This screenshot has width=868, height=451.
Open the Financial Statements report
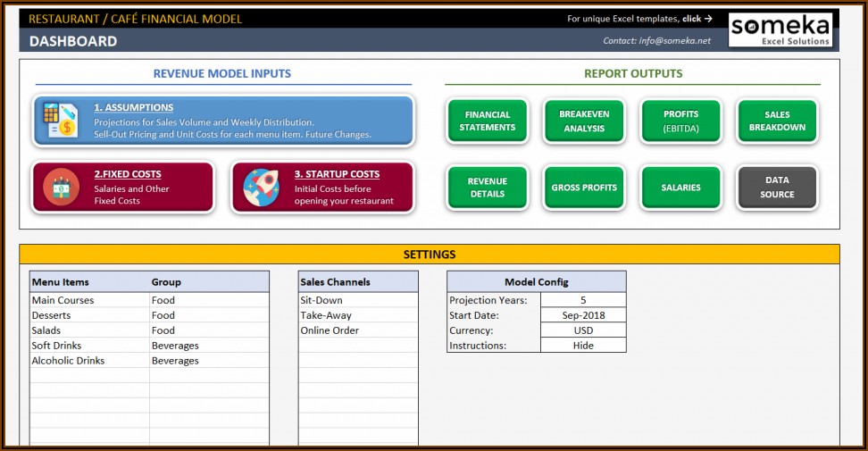pos(488,121)
